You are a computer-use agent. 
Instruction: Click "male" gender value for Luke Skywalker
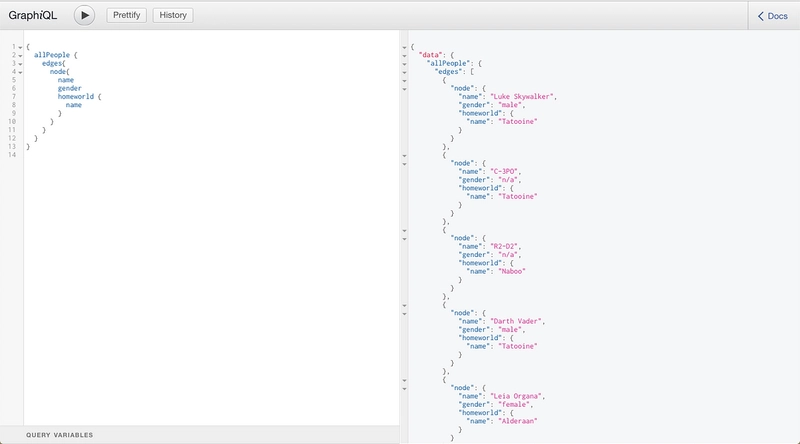(510, 105)
